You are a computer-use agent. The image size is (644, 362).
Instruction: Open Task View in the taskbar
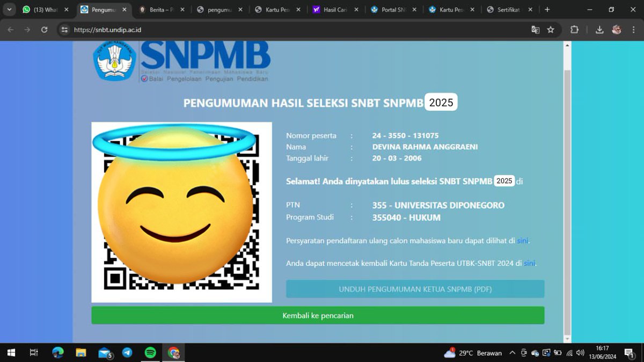tap(33, 353)
